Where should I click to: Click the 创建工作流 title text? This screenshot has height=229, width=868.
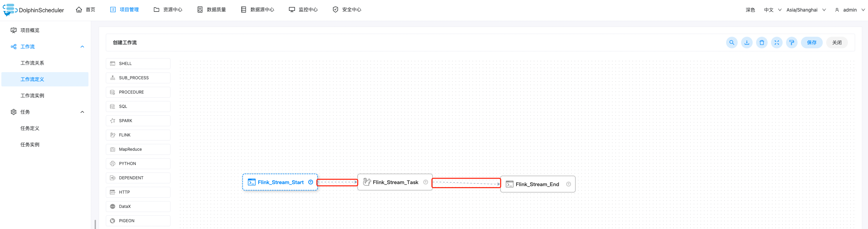tap(125, 43)
